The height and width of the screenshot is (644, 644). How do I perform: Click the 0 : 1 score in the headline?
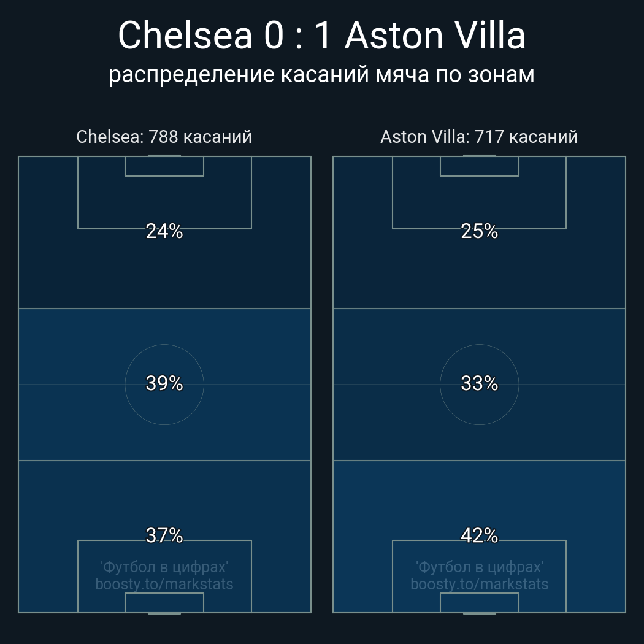[298, 36]
